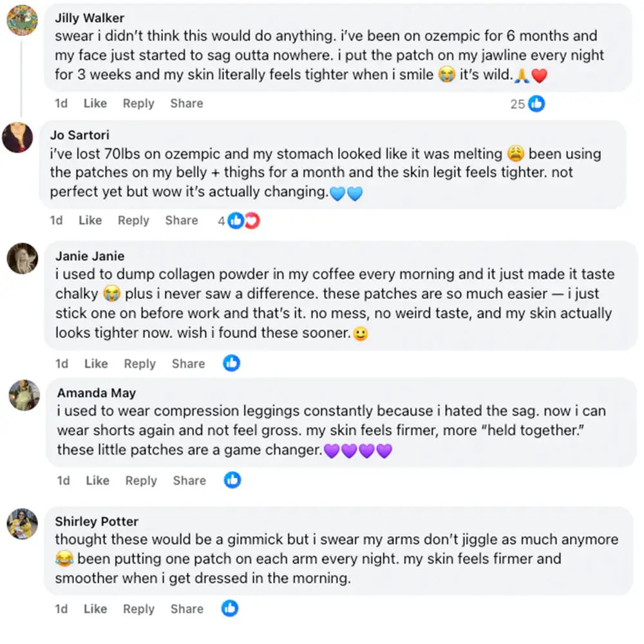This screenshot has height=644, width=644.
Task: Share Amanda May's comment
Action: [x=189, y=480]
